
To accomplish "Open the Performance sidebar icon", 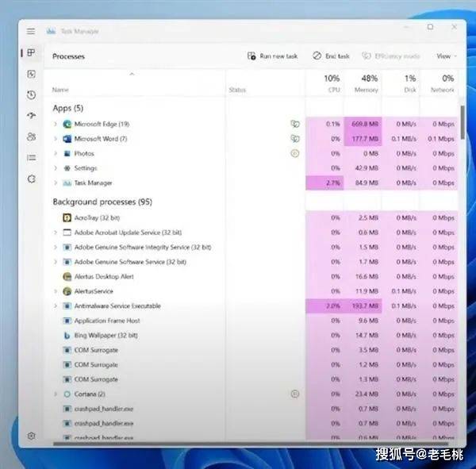I will [x=31, y=74].
